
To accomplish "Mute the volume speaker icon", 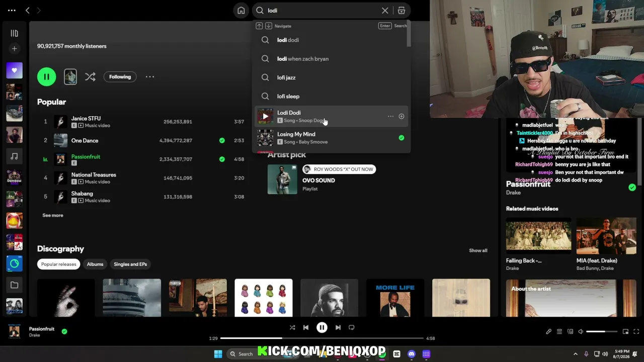I will 581,332.
